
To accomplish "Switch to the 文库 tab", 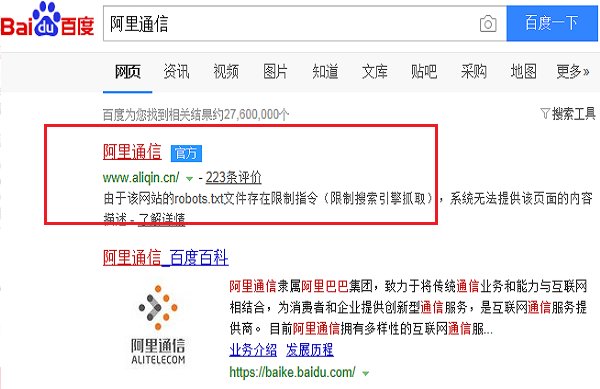I will click(375, 72).
